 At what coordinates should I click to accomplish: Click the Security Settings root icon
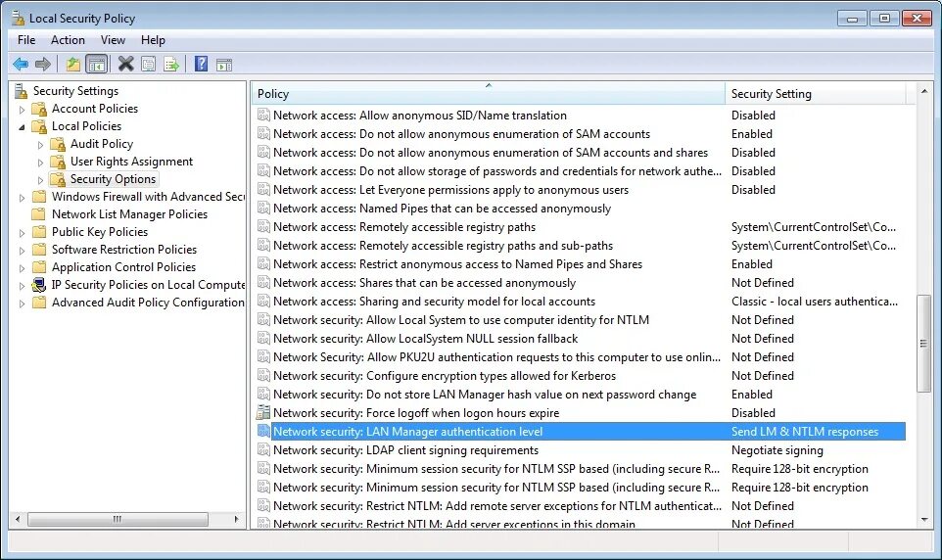22,91
